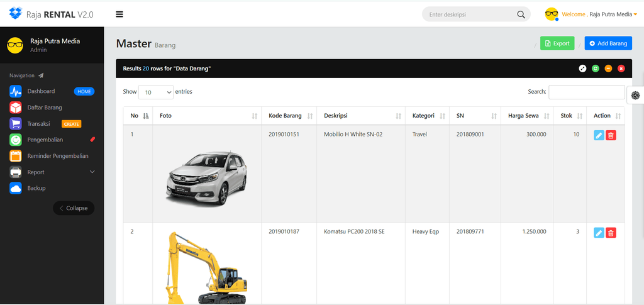This screenshot has height=305, width=644.
Task: Collapse the sidebar
Action: [74, 208]
